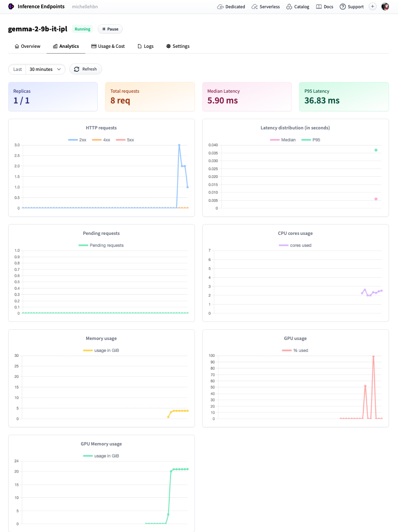Toggle GPU Memory usage in GiB legend
398x532 pixels.
101,456
